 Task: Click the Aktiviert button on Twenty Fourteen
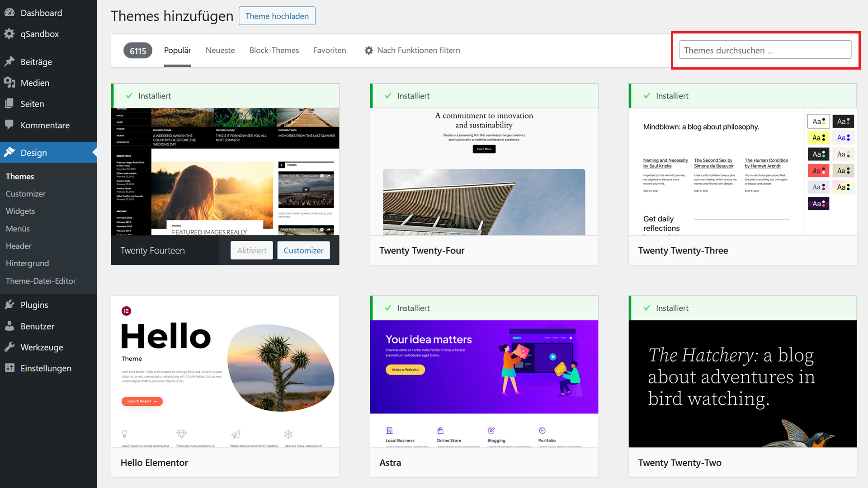[252, 250]
